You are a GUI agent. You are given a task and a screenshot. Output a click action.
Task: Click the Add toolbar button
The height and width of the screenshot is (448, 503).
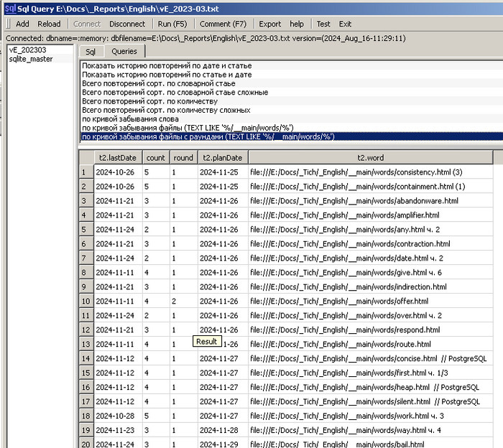pyautogui.click(x=22, y=24)
